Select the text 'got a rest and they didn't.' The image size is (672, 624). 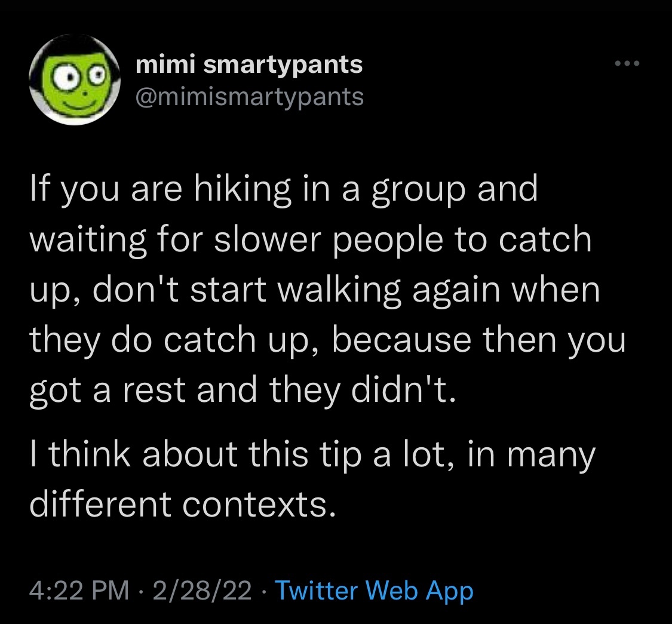[242, 391]
